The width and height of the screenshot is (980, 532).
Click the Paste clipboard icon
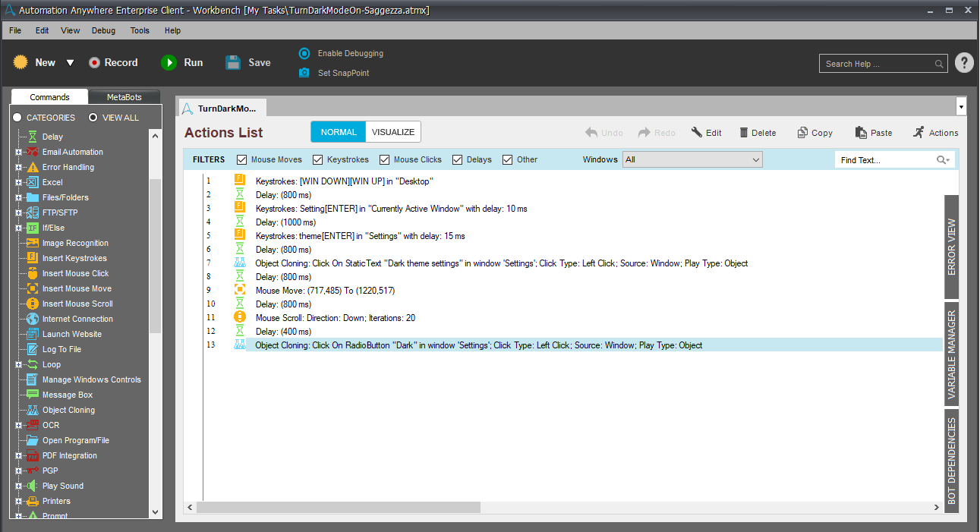861,132
